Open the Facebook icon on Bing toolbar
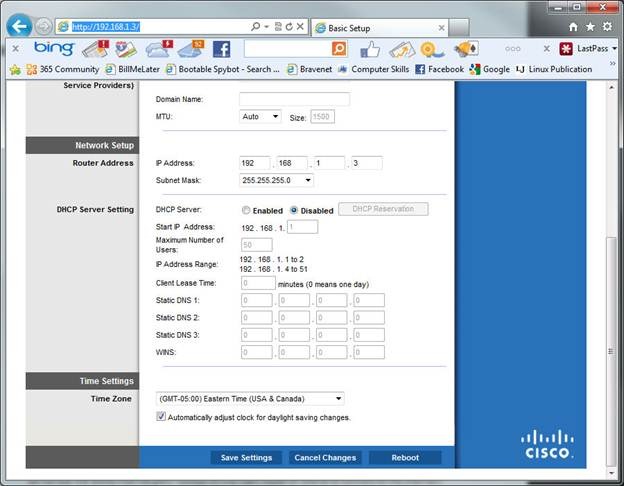This screenshot has height=486, width=624. (x=221, y=49)
